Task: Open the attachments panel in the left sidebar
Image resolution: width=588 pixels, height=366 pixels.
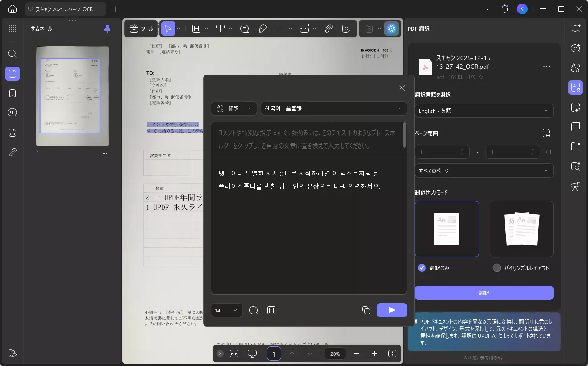Action: coord(12,152)
